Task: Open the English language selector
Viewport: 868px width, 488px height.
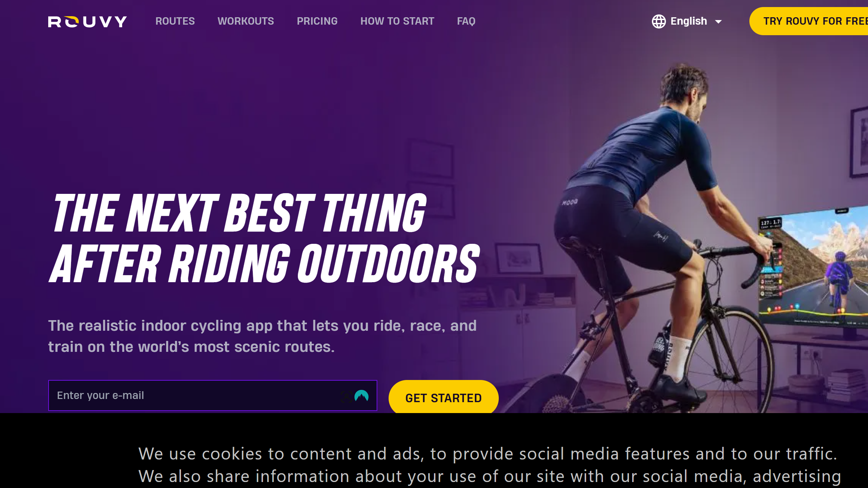Action: pos(687,21)
